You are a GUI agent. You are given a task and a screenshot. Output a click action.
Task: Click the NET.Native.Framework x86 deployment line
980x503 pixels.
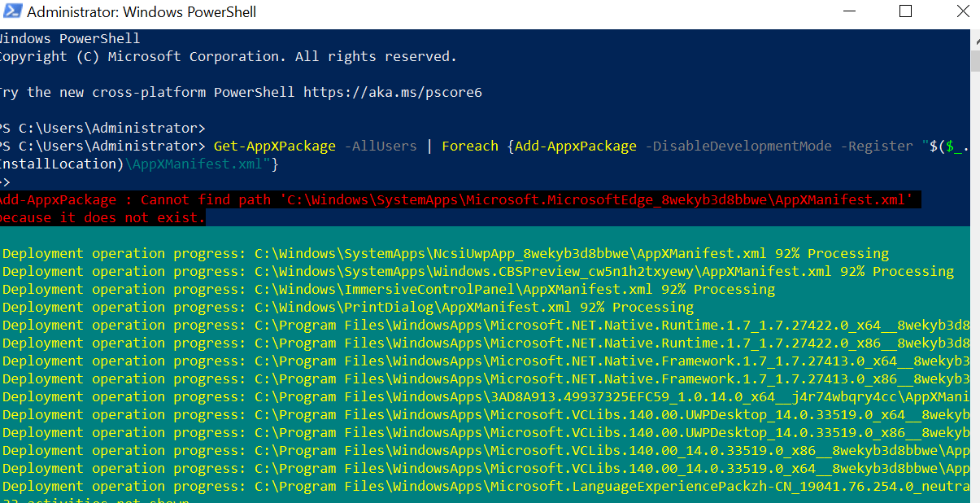(x=486, y=378)
